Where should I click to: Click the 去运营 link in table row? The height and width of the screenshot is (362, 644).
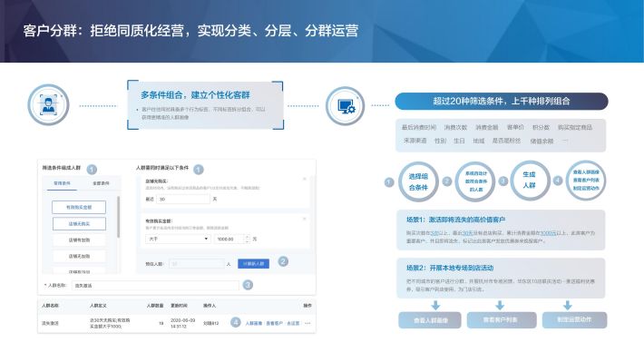pyautogui.click(x=293, y=323)
